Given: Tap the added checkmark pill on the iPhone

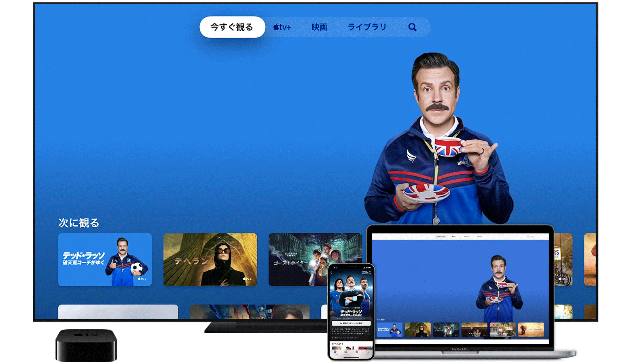Looking at the screenshot, I should pyautogui.click(x=364, y=273).
